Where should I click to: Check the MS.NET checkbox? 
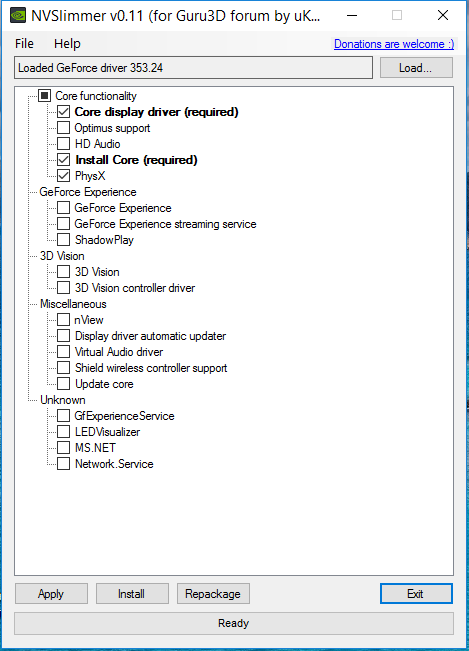64,448
